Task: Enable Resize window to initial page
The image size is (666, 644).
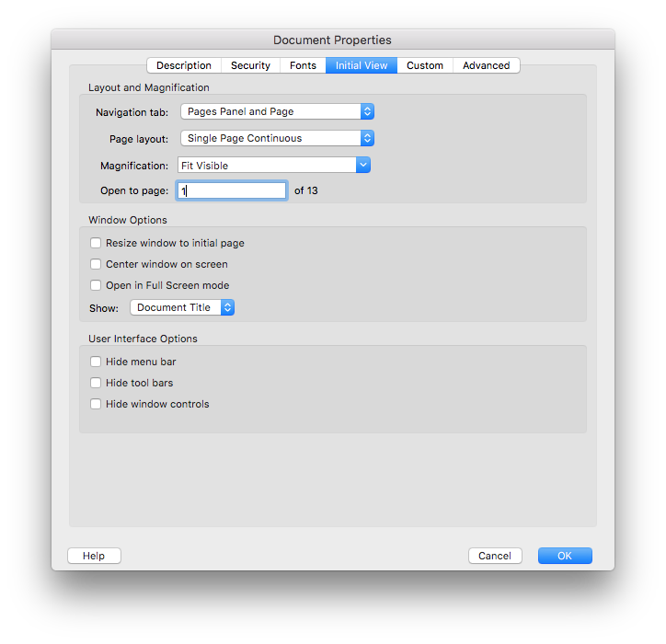Action: [96, 244]
